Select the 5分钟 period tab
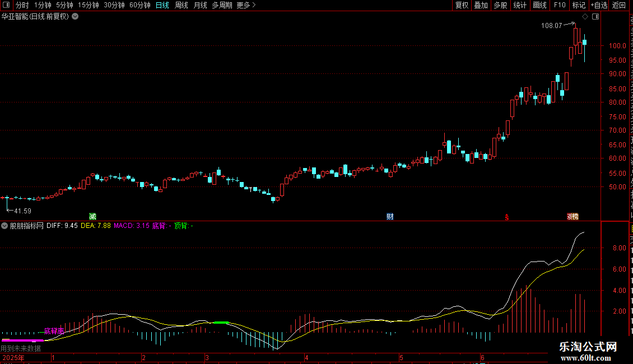 pos(64,5)
